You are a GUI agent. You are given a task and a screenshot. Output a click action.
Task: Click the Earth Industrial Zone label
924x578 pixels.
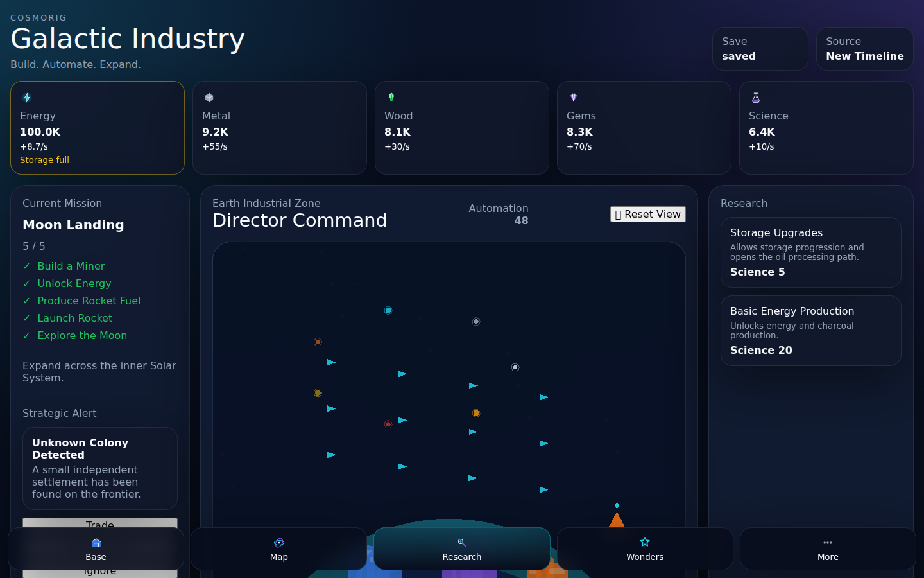tap(266, 203)
